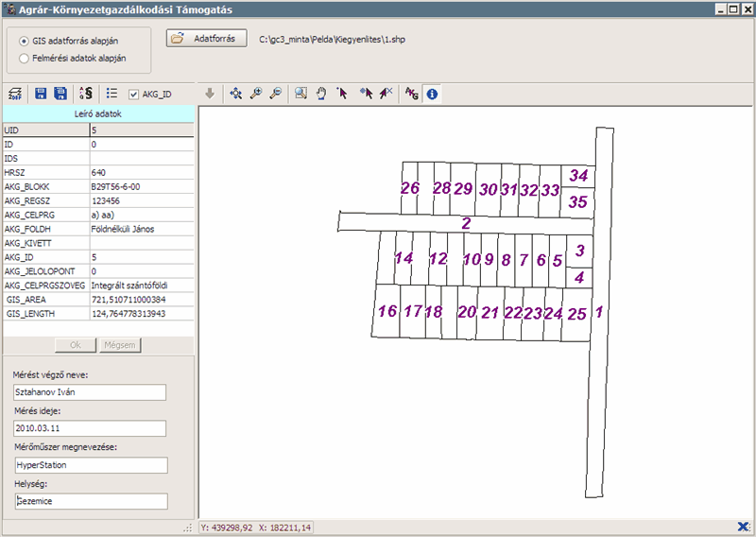Click the resize grip in the status bar
Screen dimensions: 756x537
click(x=188, y=528)
